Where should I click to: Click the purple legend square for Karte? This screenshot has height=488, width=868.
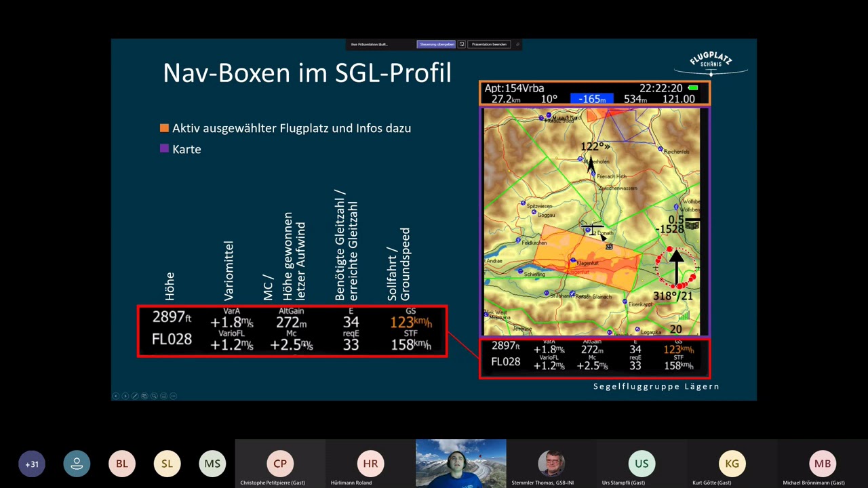164,148
